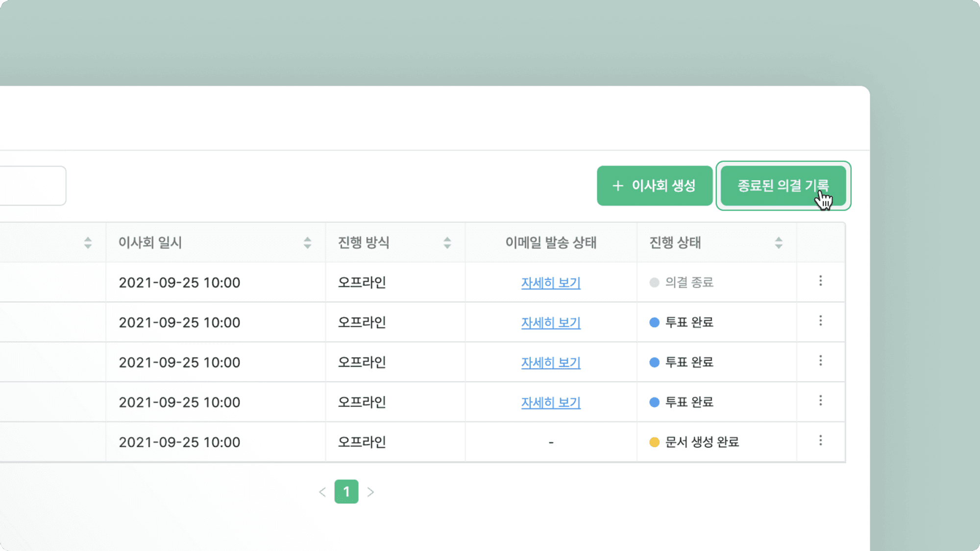Open the third 투표 완료 row's three-dot menu
Screen dimensions: 980x551
[x=820, y=401]
